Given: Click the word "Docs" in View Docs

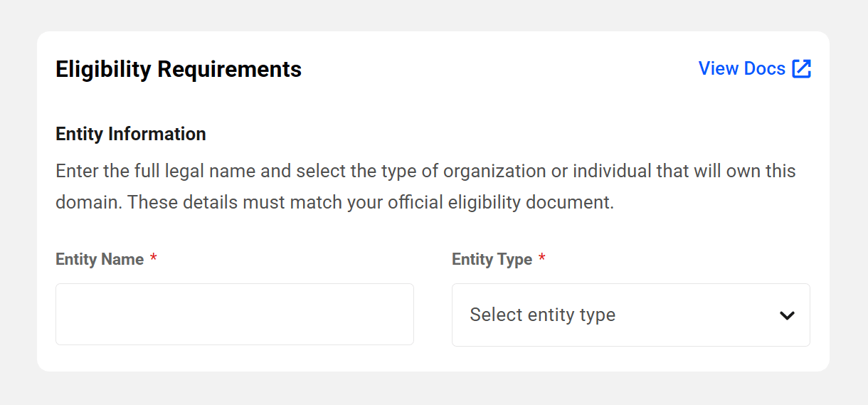Looking at the screenshot, I should 764,69.
